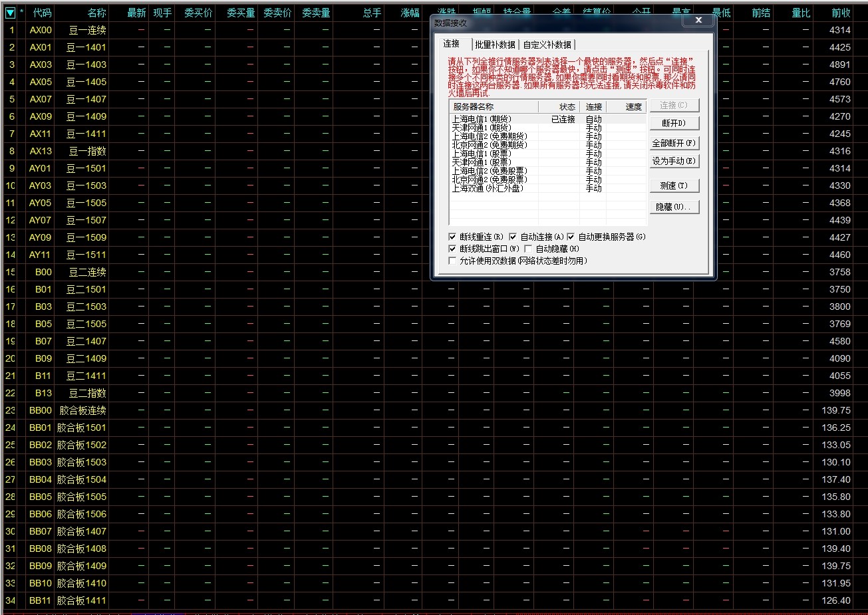Screen dimensions: 868x615
Task: Open the dropdown arrow icon left of 代码
Action: (10, 13)
